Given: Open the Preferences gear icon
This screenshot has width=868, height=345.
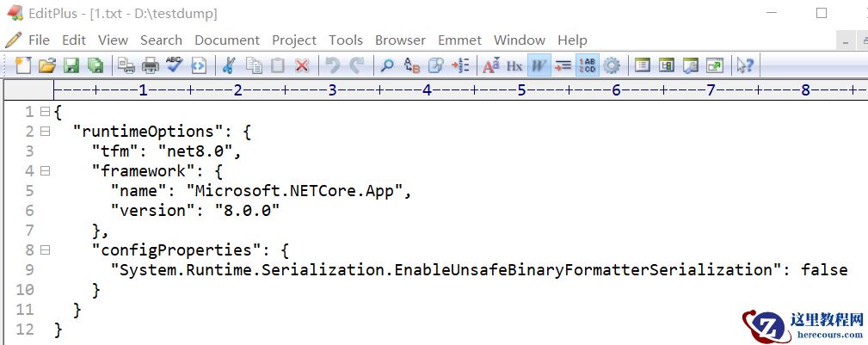Looking at the screenshot, I should (x=612, y=65).
